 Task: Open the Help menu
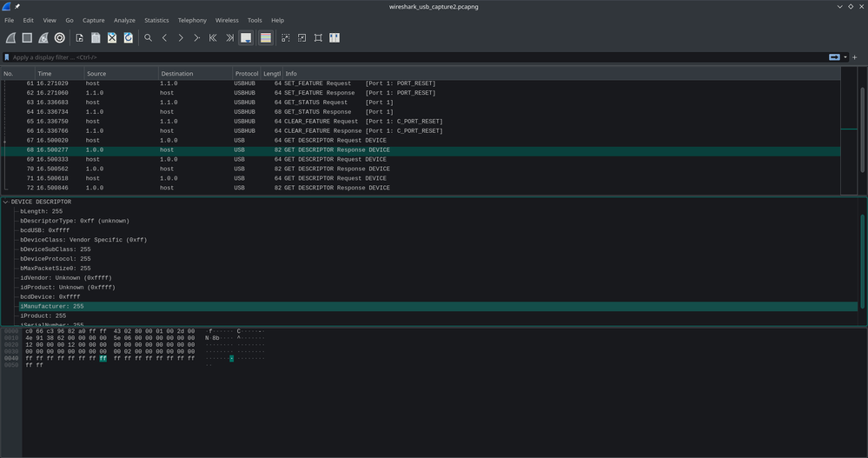pos(277,20)
